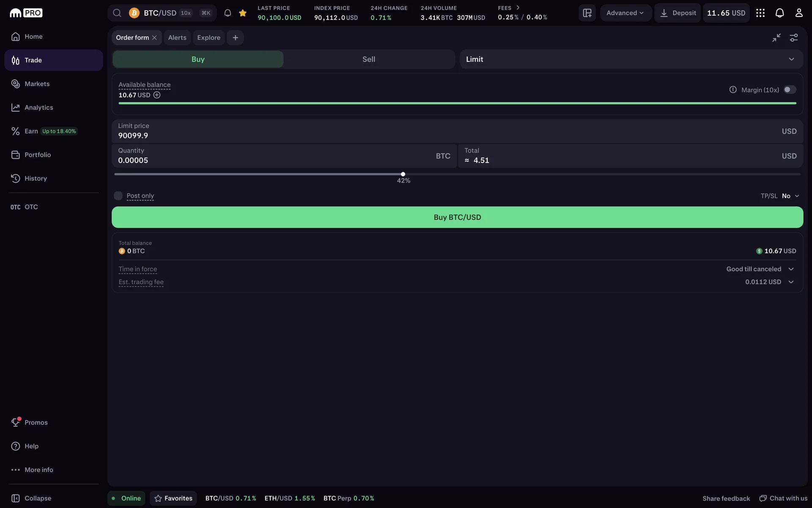
Task: Open the layout panel icon
Action: (587, 13)
